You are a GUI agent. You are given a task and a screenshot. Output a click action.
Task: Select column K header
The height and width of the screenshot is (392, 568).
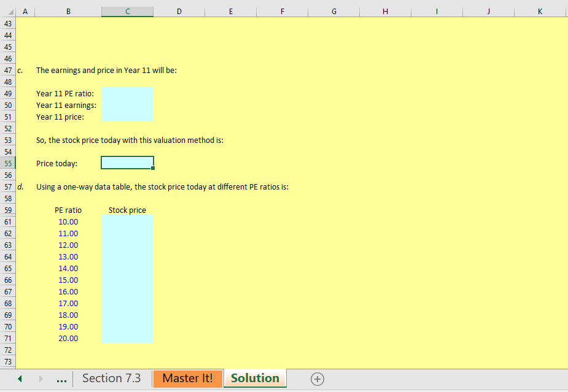540,12
